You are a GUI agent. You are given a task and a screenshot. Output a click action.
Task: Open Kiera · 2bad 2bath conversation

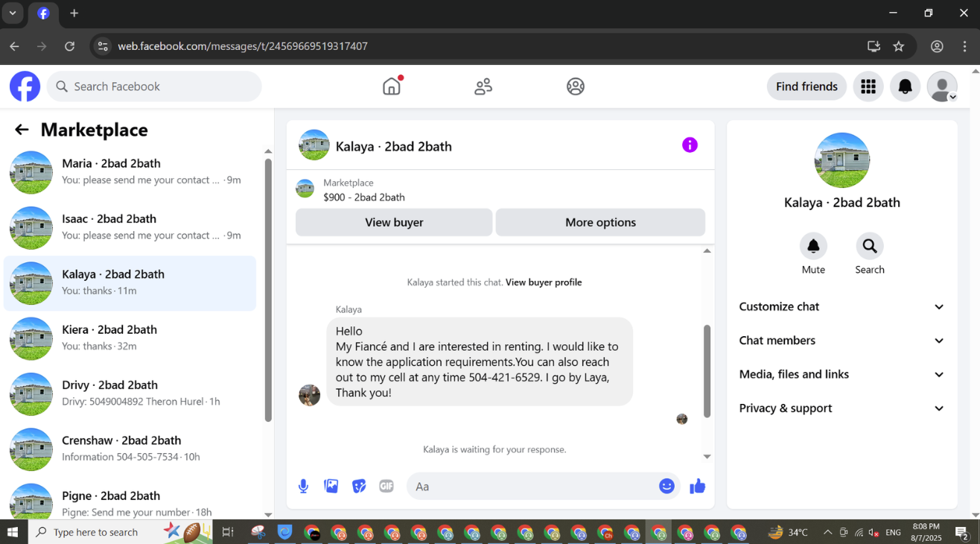(130, 338)
